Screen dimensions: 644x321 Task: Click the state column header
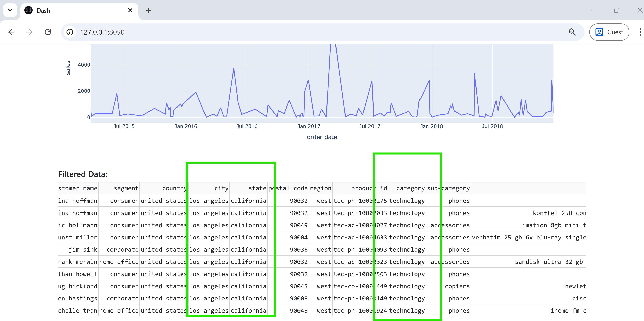click(x=257, y=188)
